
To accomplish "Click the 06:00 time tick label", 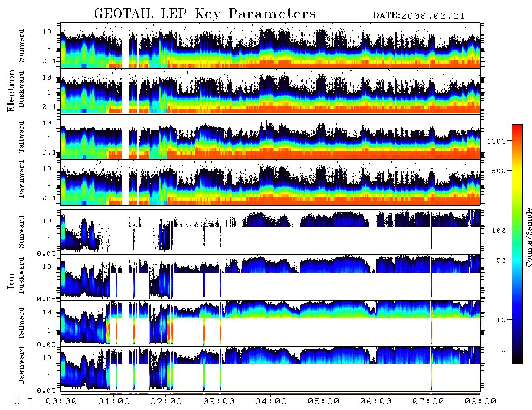I will pyautogui.click(x=376, y=402).
